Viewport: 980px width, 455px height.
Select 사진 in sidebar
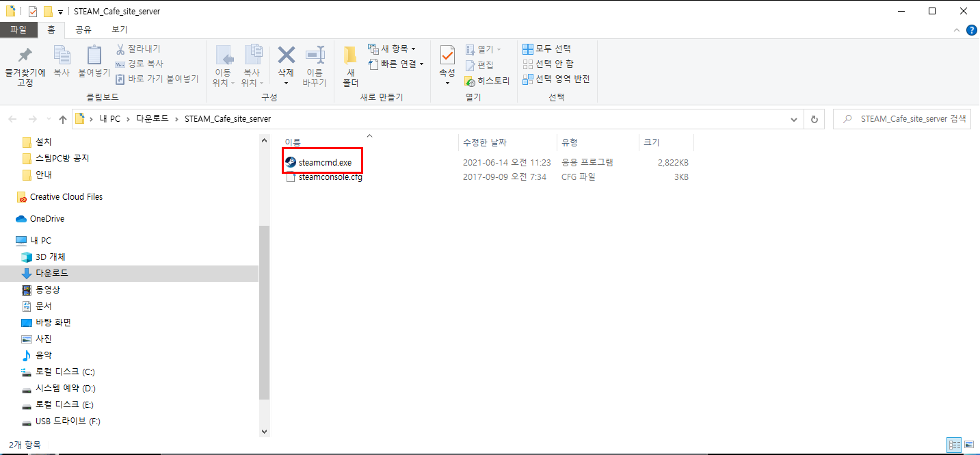tap(36, 339)
